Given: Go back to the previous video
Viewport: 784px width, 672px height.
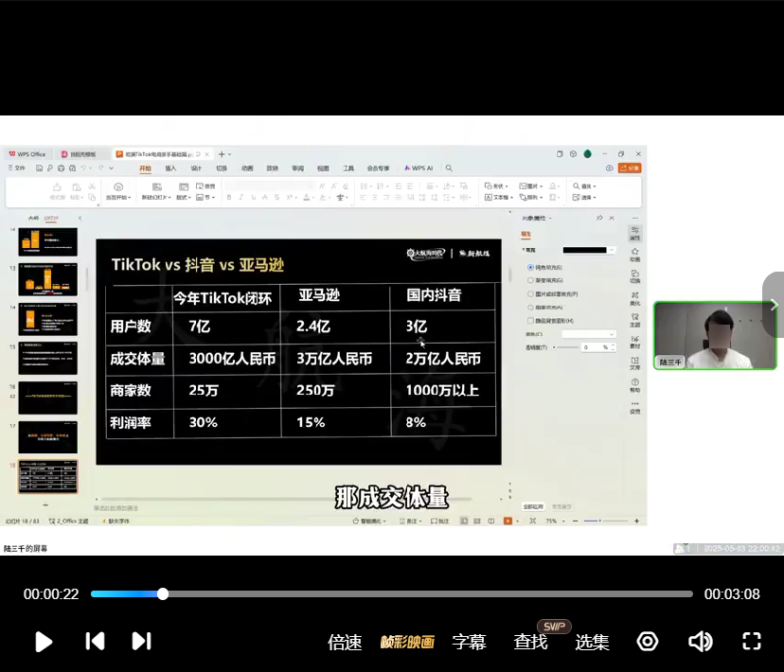Looking at the screenshot, I should [x=95, y=642].
